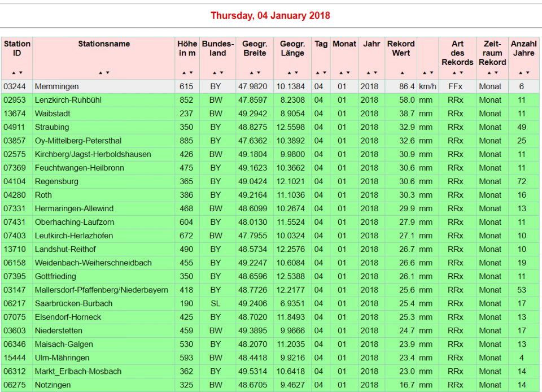Click the up arrow under Rekord Wert
Viewport: 542px width, 392px height.
[x=401, y=73]
